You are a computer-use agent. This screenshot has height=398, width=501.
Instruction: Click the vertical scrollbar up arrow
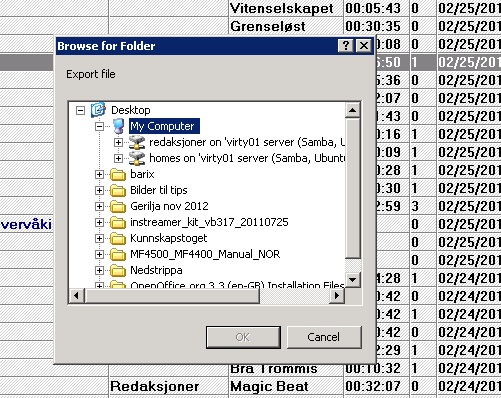[x=353, y=110]
